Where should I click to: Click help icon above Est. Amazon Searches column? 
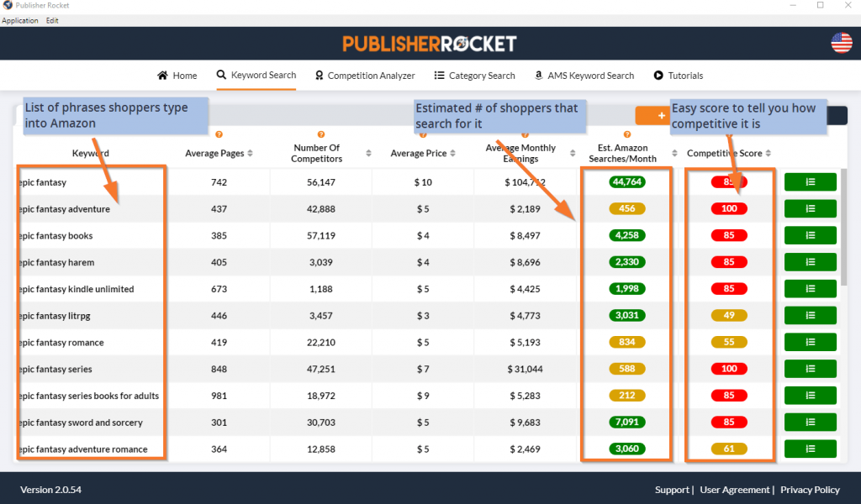click(x=626, y=134)
